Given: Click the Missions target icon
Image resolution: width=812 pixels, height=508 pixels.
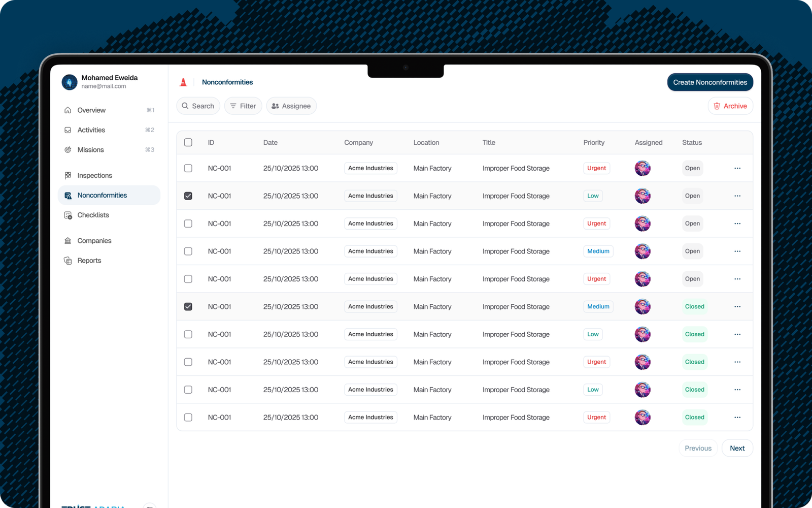Looking at the screenshot, I should click(x=67, y=150).
